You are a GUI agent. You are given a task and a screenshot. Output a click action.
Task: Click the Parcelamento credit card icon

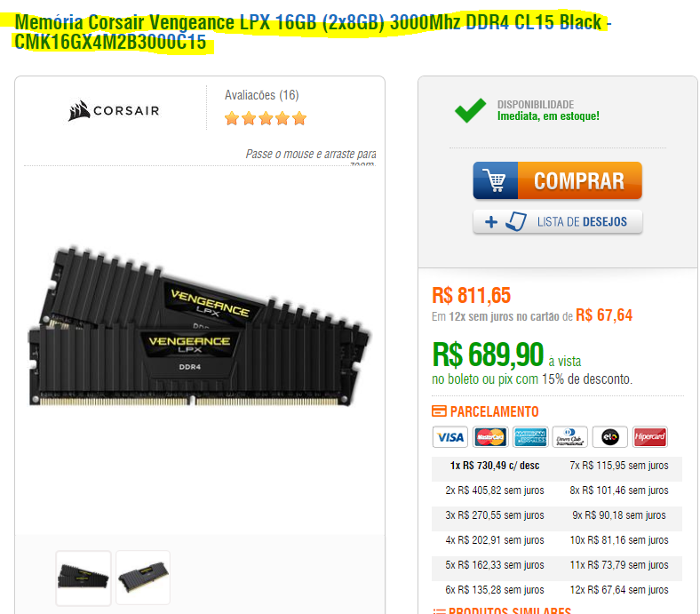click(x=439, y=411)
